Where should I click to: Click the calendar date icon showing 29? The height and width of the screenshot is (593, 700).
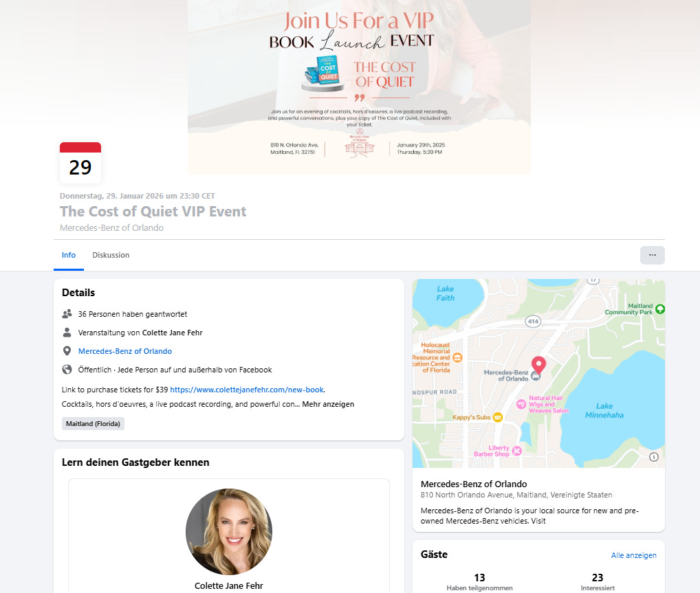[x=80, y=163]
